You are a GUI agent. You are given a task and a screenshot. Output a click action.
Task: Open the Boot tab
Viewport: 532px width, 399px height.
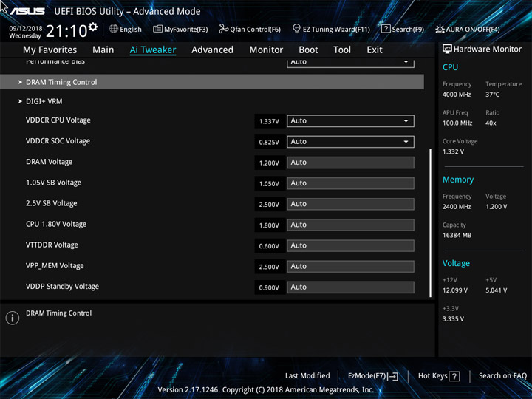308,50
